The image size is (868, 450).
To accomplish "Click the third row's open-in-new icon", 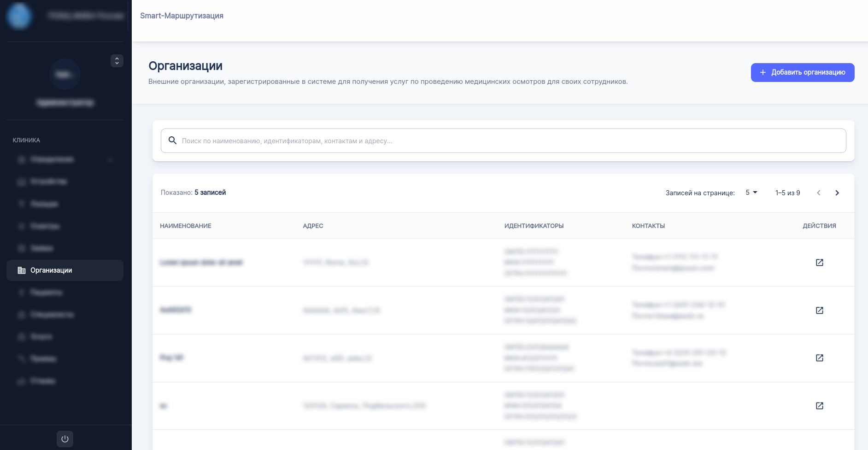I will [x=819, y=358].
